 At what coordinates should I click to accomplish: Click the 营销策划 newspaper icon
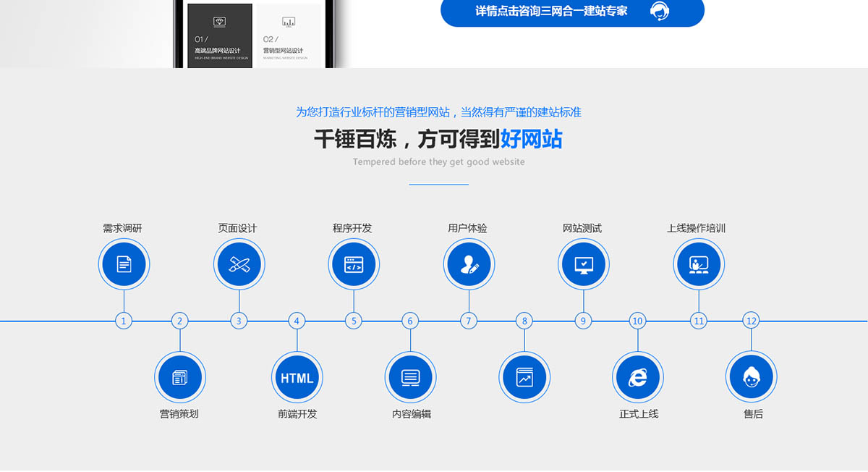180,377
